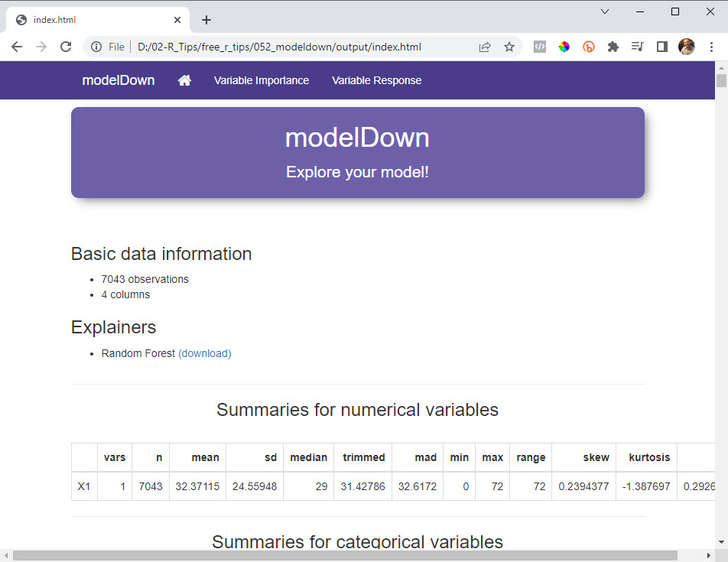Viewport: 728px width, 562px height.
Task: Expand the tab search chevron
Action: pos(605,11)
